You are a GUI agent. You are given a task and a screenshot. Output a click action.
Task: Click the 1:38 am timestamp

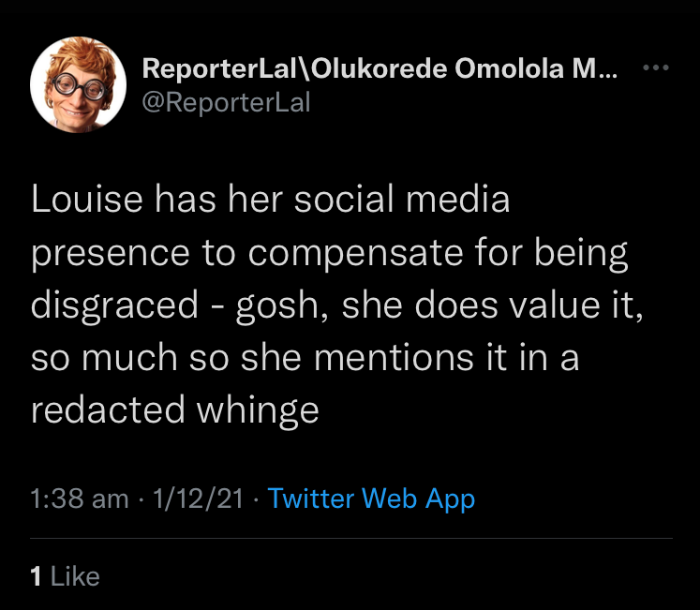[79, 498]
